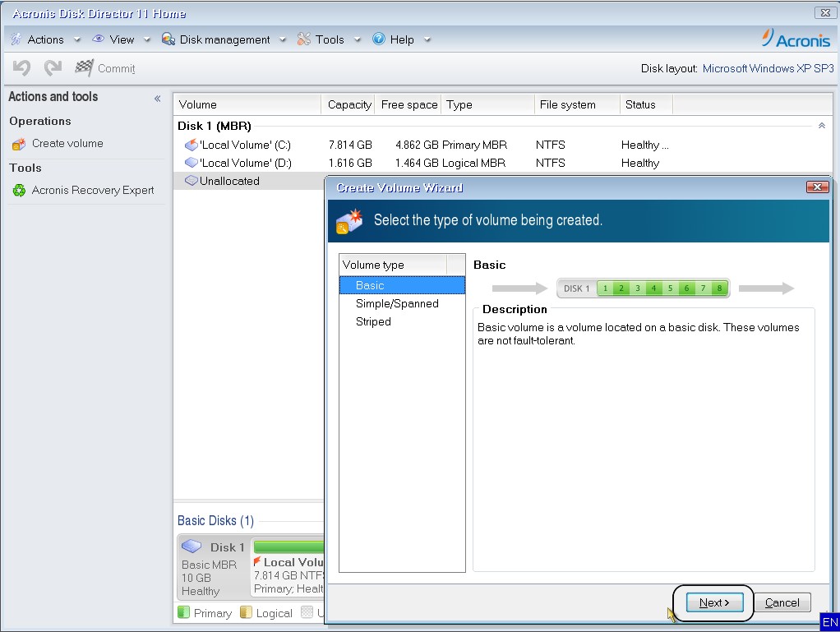Click the Local Volume (D:) disk icon
The width and height of the screenshot is (840, 632).
(191, 163)
